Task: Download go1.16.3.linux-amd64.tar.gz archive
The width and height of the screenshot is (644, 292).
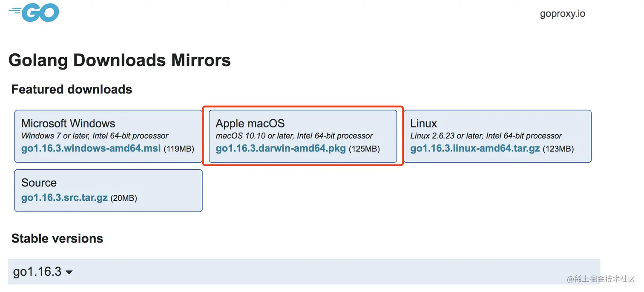Action: (475, 149)
